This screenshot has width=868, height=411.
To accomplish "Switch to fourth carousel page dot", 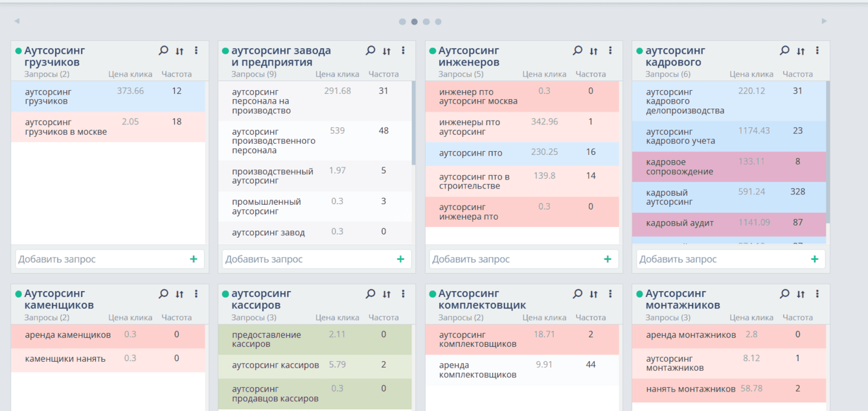I will 439,22.
